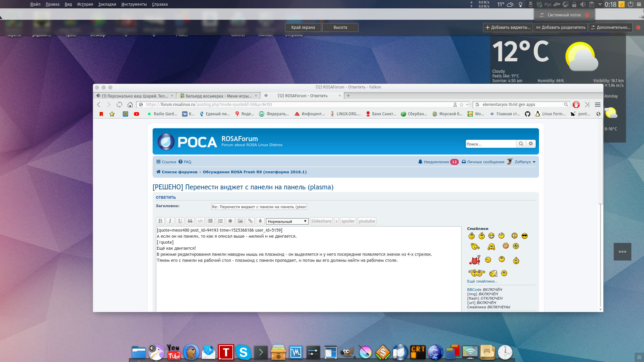Bookmark page with star icon in address bar
Image resolution: width=644 pixels, height=362 pixels.
(462, 105)
